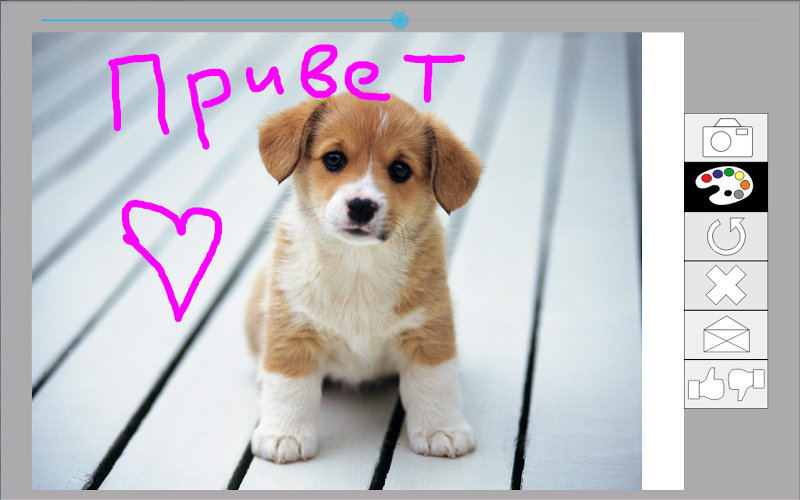The height and width of the screenshot is (500, 800).
Task: Open the color palette tool
Action: point(726,187)
